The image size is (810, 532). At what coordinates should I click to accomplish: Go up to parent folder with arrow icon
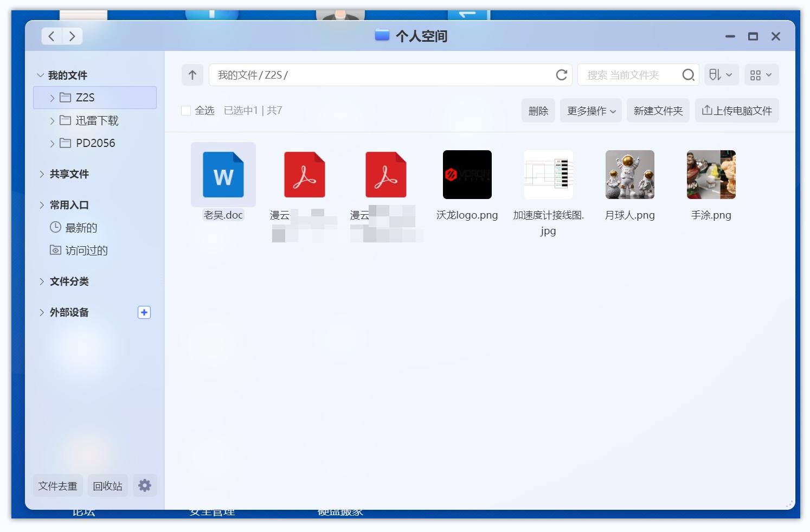(192, 75)
